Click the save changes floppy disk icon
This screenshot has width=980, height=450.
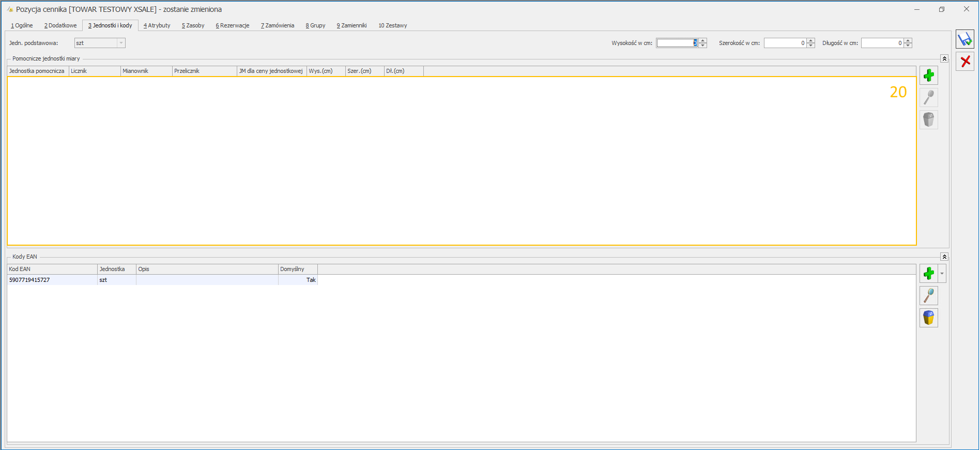[964, 39]
